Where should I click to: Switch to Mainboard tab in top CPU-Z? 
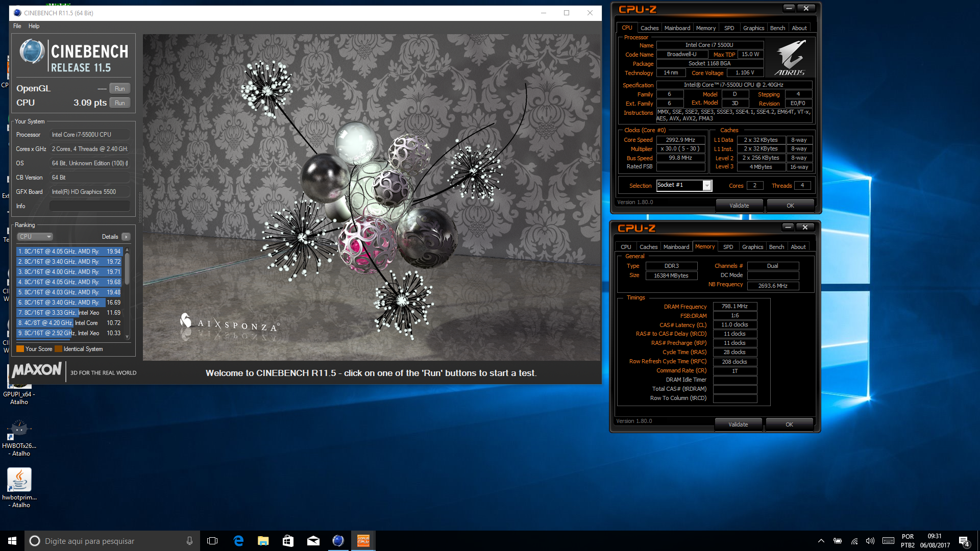pos(677,28)
